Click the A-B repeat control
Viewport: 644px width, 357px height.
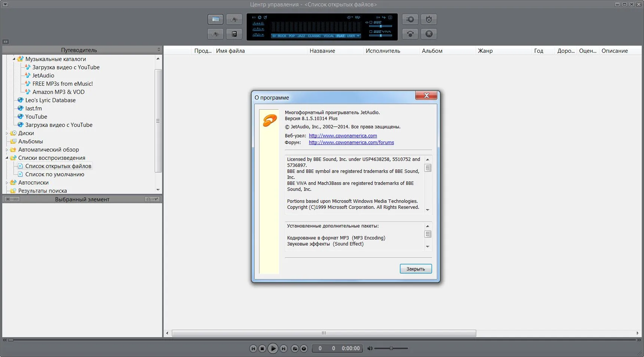coord(258,24)
